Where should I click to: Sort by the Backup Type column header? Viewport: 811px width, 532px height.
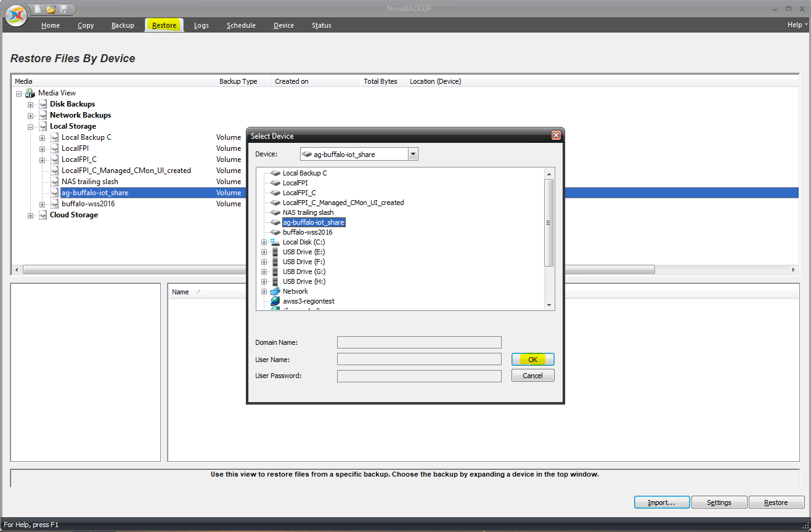tap(244, 81)
